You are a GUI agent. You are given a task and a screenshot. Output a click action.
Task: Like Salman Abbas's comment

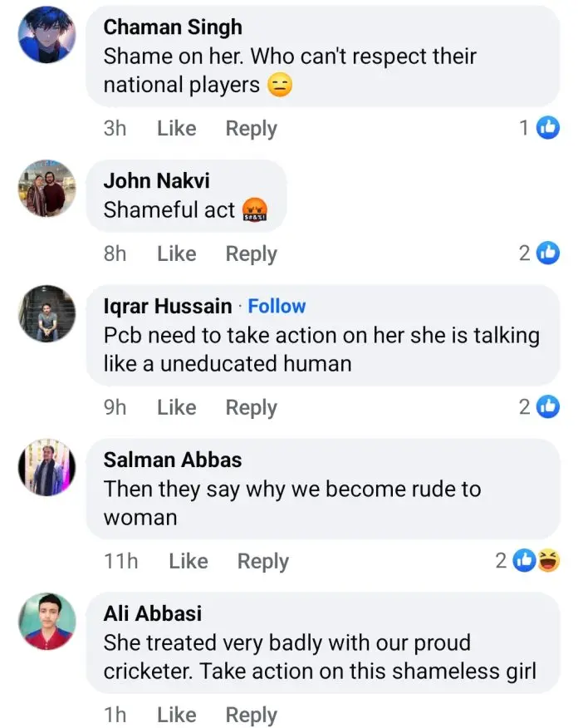(188, 562)
